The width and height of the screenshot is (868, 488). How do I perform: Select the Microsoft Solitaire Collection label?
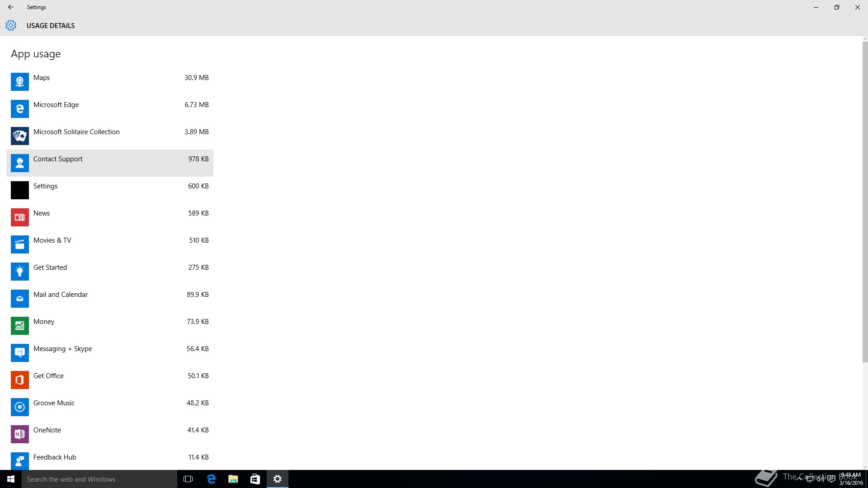pyautogui.click(x=76, y=132)
